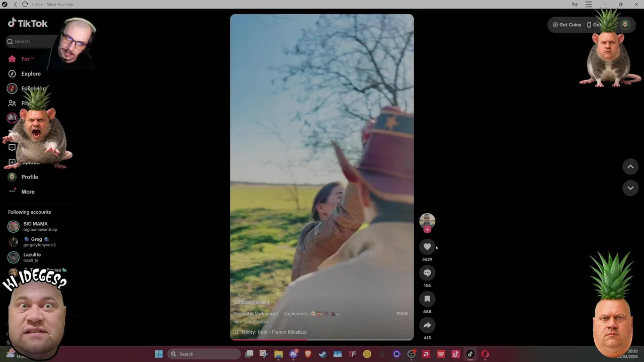Screen dimensions: 644x362
Task: Open the red WPS icon in taskbar
Action: pos(441,354)
